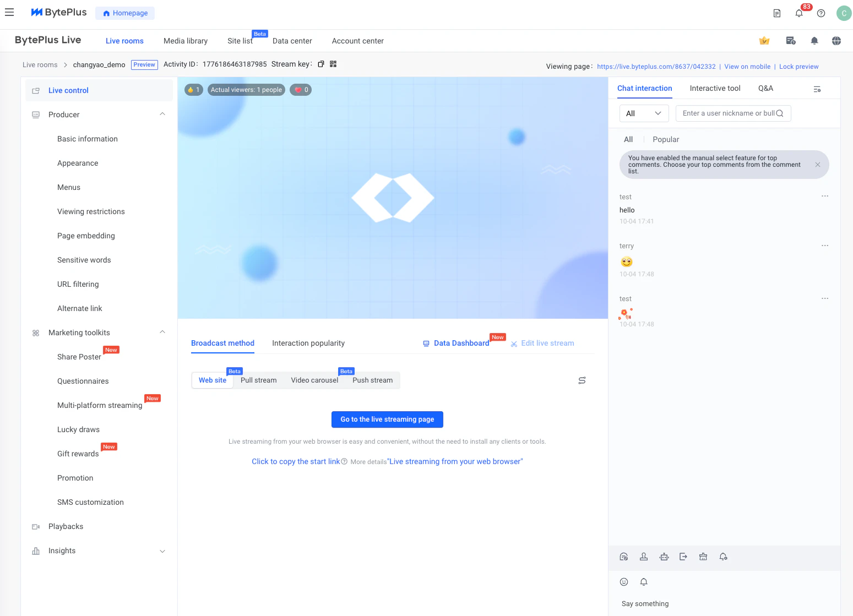Open Multi-platform streaming
Screen dimensions: 853x616
[x=100, y=405]
